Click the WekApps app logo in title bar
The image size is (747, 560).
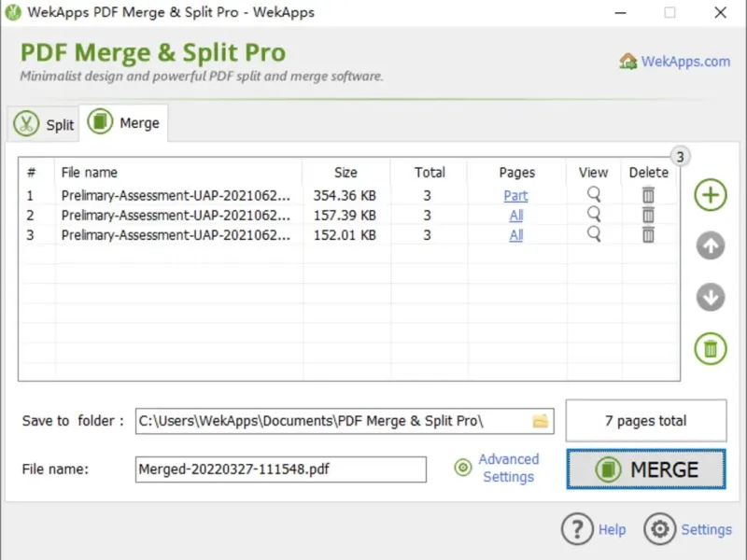[x=13, y=12]
